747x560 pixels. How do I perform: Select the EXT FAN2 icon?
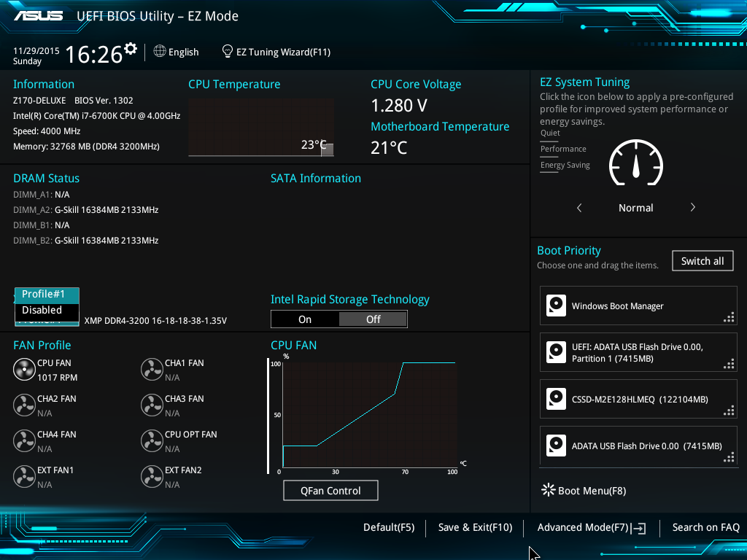click(152, 477)
